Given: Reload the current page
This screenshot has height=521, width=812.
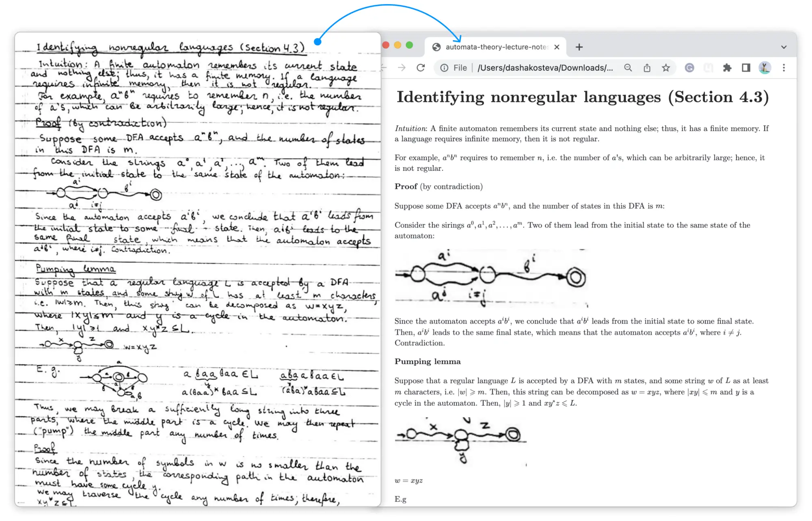Looking at the screenshot, I should (420, 68).
